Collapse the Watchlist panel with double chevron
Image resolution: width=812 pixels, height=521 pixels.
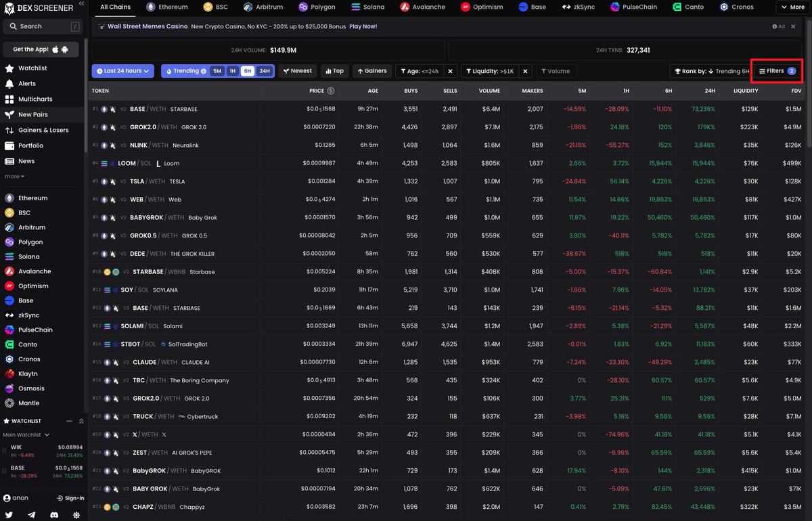click(81, 421)
